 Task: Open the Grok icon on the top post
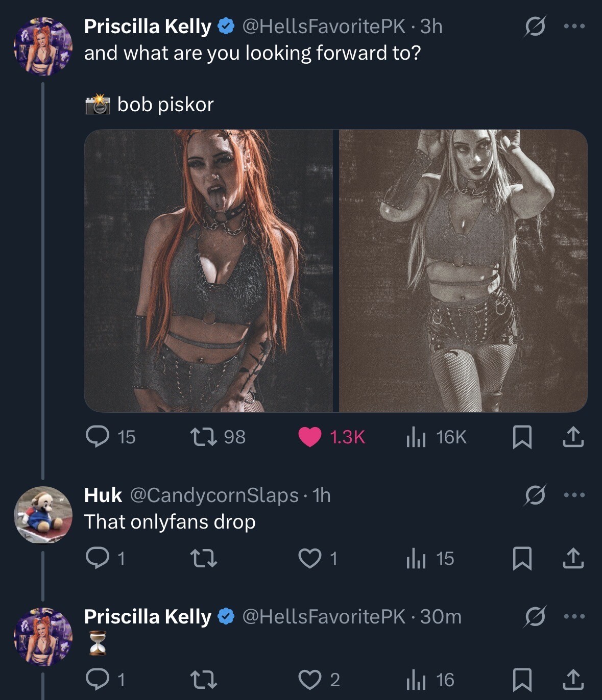pos(535,27)
